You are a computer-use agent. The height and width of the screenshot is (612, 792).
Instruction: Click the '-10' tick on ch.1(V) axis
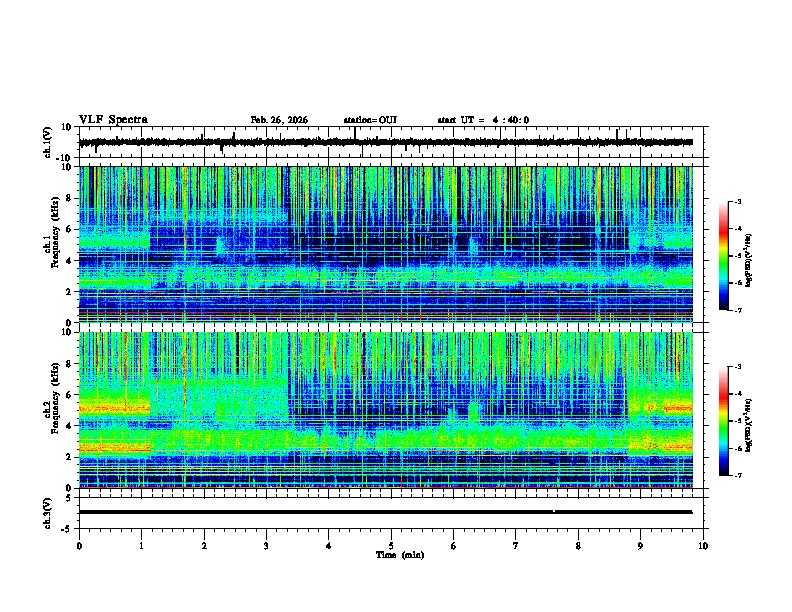pyautogui.click(x=65, y=158)
